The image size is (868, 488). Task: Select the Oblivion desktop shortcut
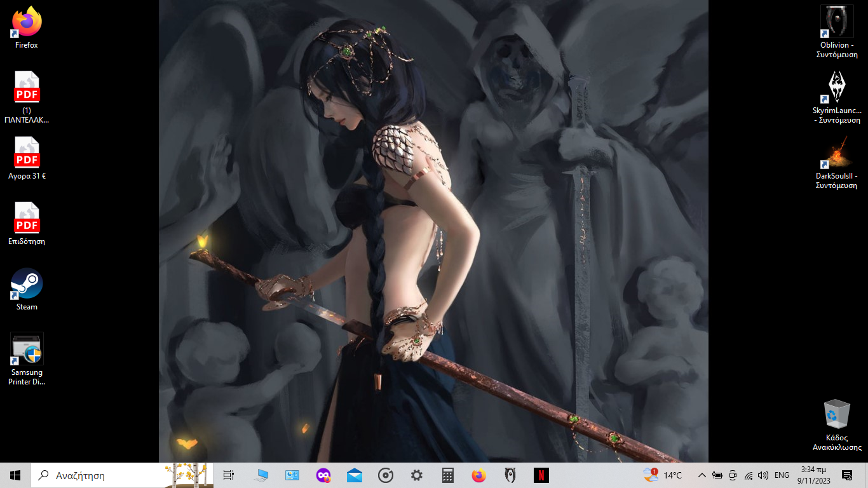[x=837, y=32]
